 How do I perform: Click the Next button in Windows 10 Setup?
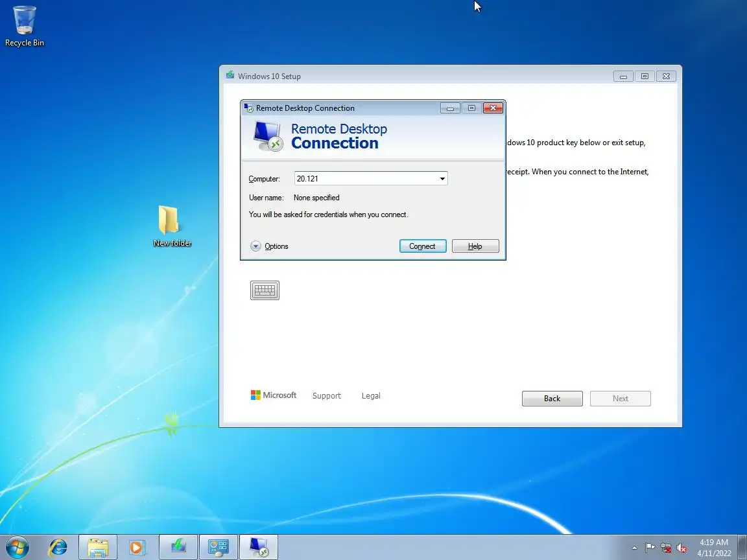(x=621, y=399)
